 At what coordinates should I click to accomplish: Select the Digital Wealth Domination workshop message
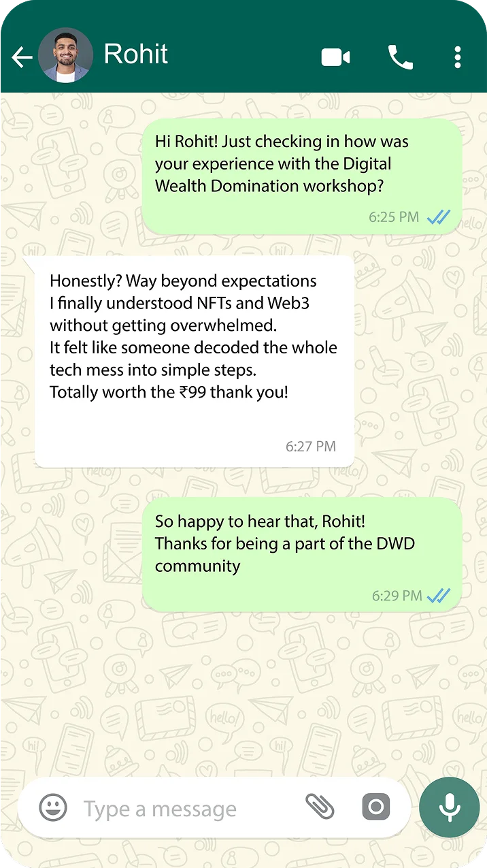[x=302, y=177]
